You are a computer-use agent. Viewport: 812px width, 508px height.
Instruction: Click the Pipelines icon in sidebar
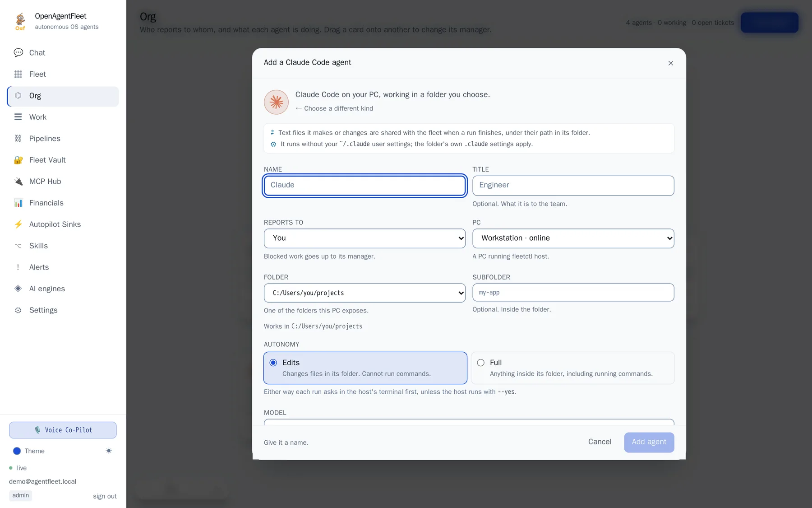point(18,139)
